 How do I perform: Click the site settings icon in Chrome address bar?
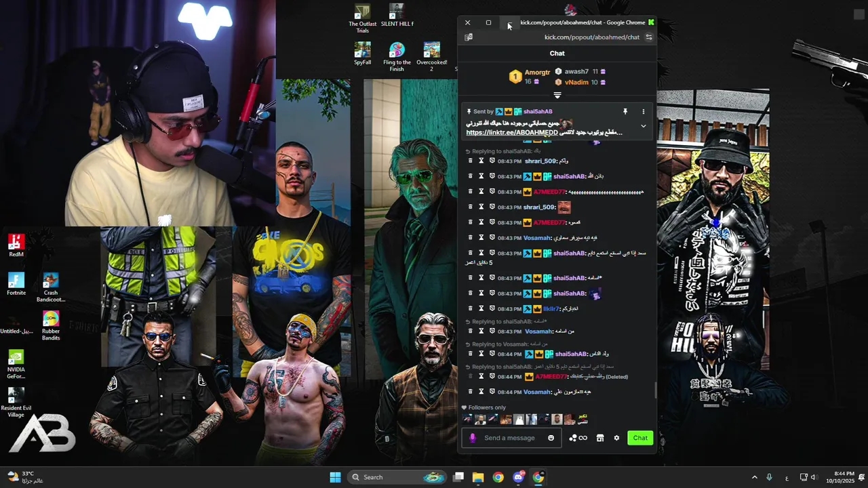[x=649, y=37]
